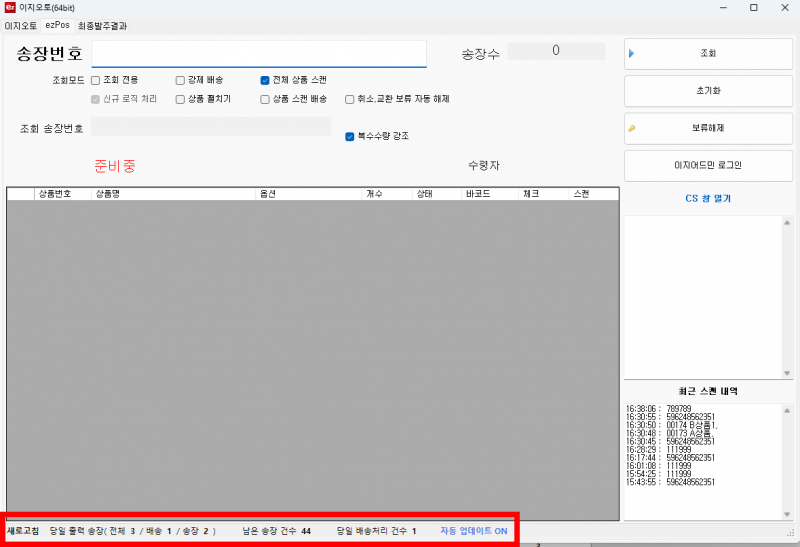Select scan entry at 15:43:55
This screenshot has height=547, width=800.
point(670,482)
